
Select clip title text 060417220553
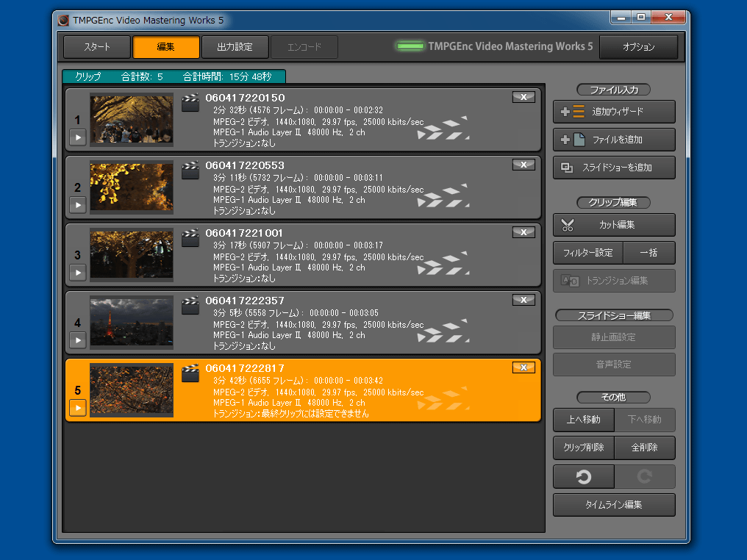click(x=245, y=165)
